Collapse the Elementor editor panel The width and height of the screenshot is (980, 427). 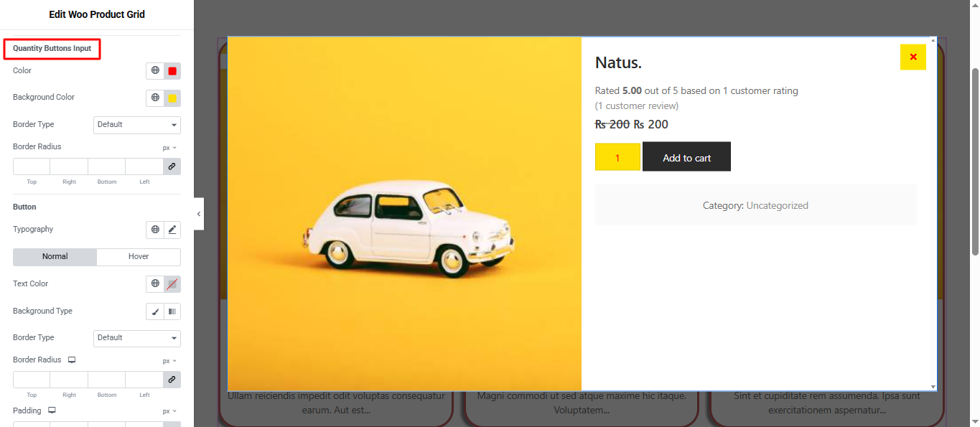pos(199,214)
